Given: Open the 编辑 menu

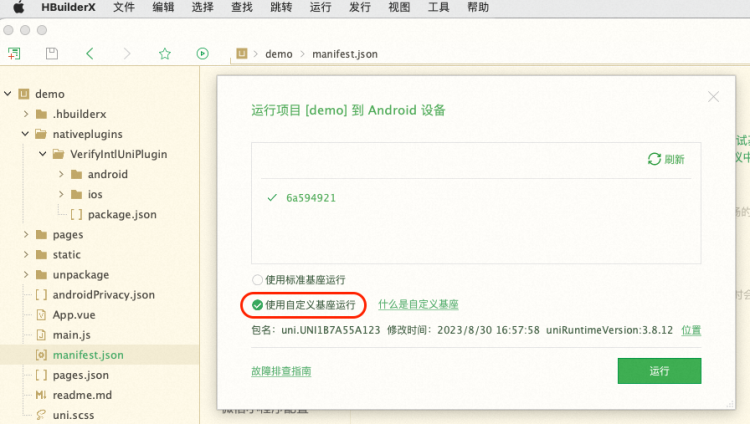Looking at the screenshot, I should [x=163, y=7].
